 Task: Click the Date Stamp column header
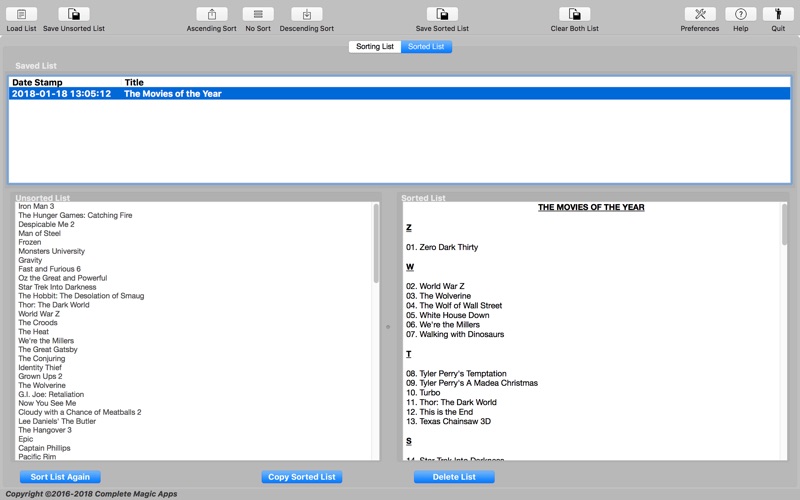coord(37,83)
